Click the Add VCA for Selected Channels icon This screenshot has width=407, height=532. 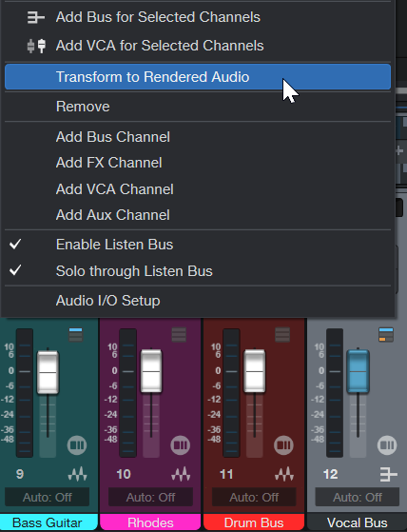(36, 46)
